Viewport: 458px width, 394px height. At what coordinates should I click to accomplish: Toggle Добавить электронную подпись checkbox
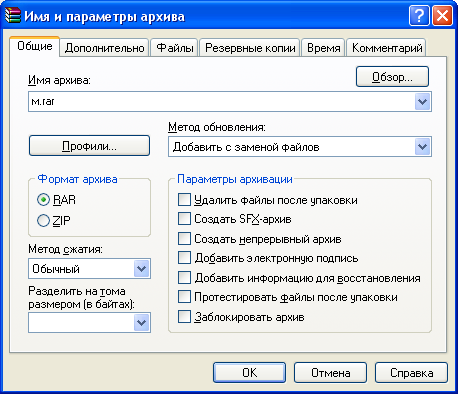click(x=184, y=258)
